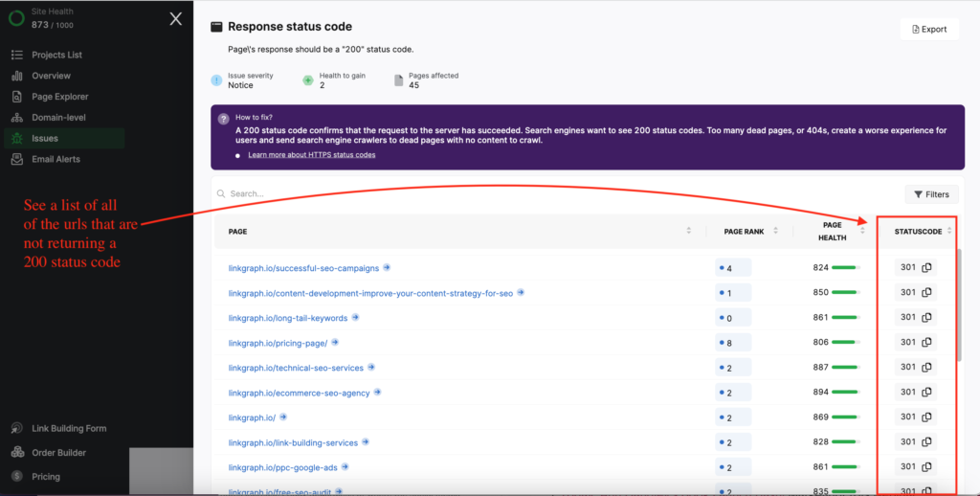Click the Issue severity info icon

click(217, 80)
